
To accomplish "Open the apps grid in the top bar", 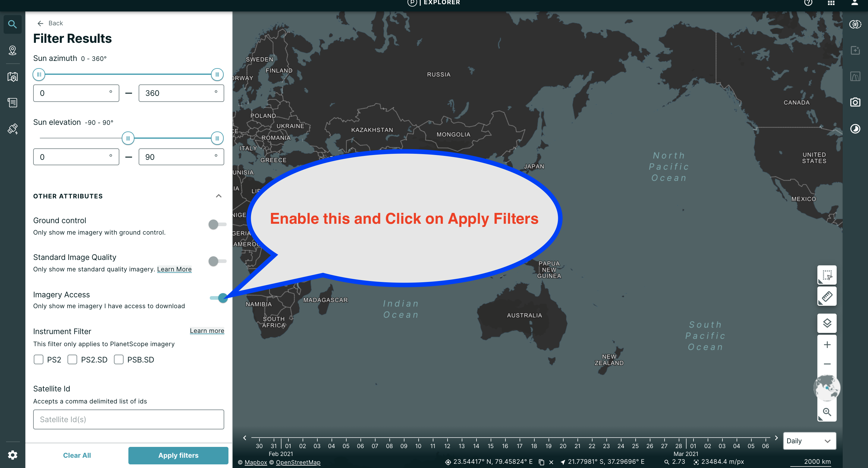I will click(831, 3).
